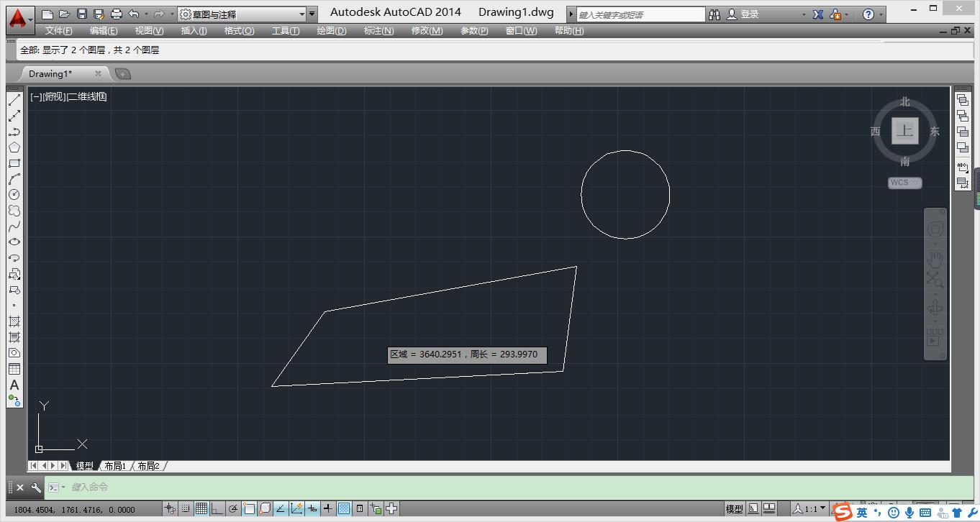Click the Open file icon
The width and height of the screenshot is (980, 522).
tap(65, 14)
